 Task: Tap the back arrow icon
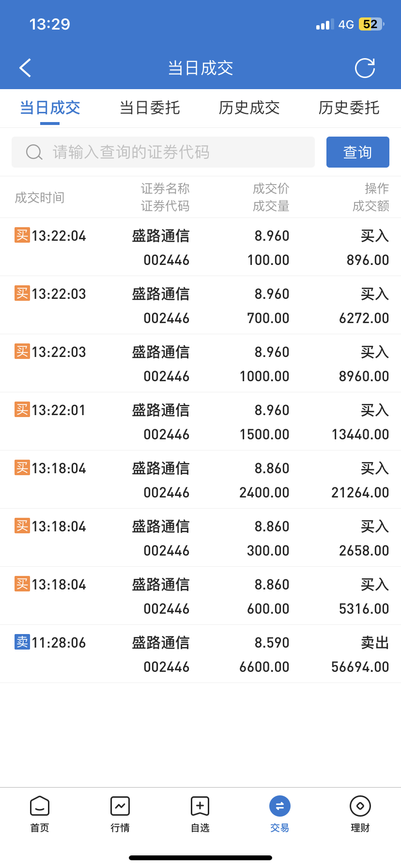(25, 68)
